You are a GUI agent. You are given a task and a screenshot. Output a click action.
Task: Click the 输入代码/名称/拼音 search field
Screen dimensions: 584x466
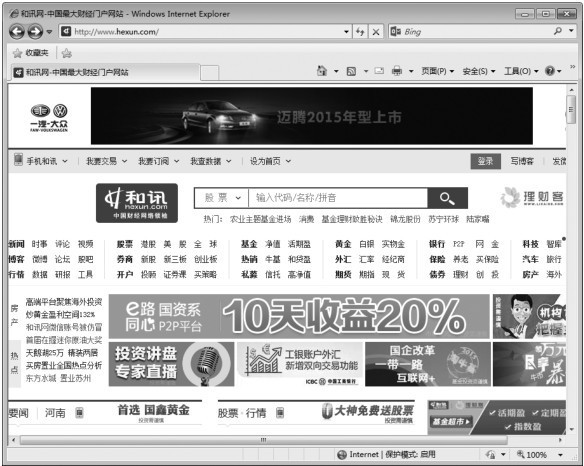338,198
